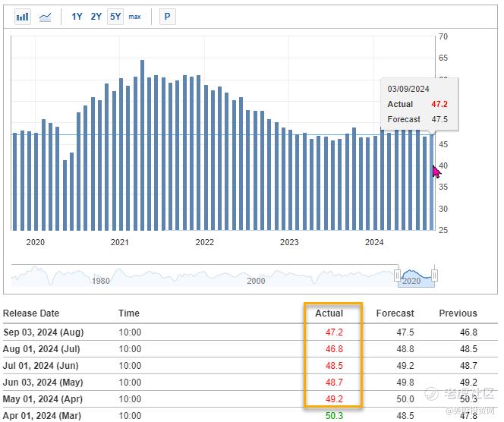
Task: Switch to line chart view
Action: click(45, 17)
